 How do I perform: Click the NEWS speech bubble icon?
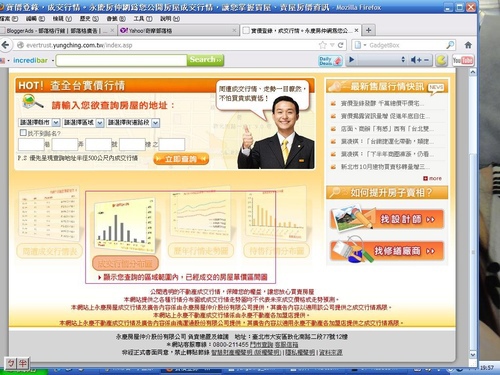click(x=437, y=88)
